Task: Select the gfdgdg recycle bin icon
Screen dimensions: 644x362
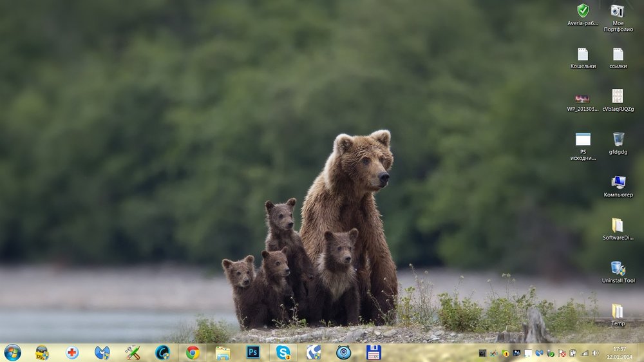Action: click(618, 139)
